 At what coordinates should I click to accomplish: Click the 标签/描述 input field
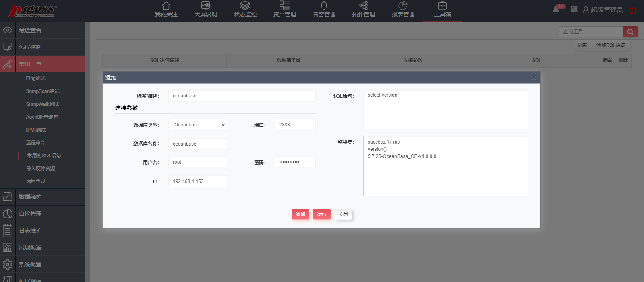pyautogui.click(x=242, y=96)
